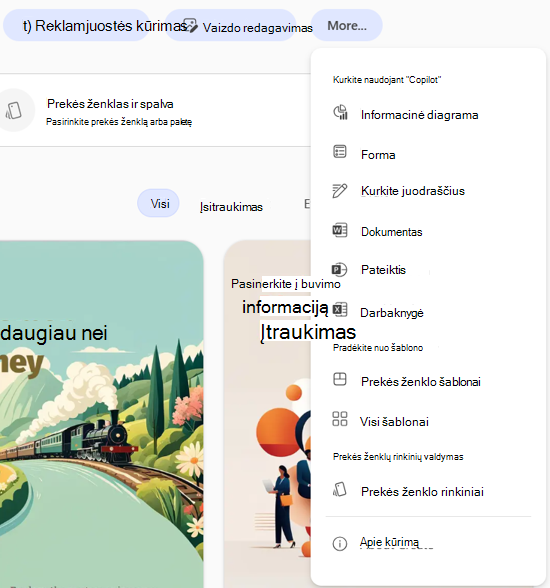Click the Vaizdo redagavimas image-edit icon
This screenshot has width=550, height=588.
pyautogui.click(x=190, y=26)
